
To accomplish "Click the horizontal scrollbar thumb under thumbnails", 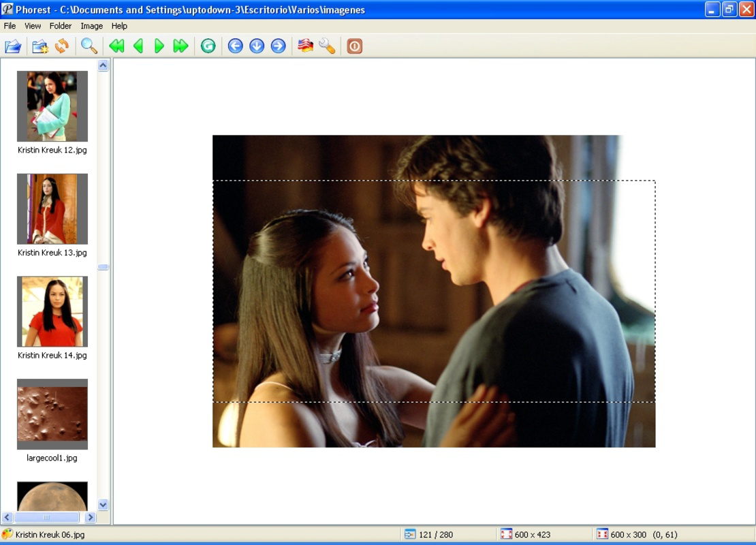I will (x=47, y=518).
